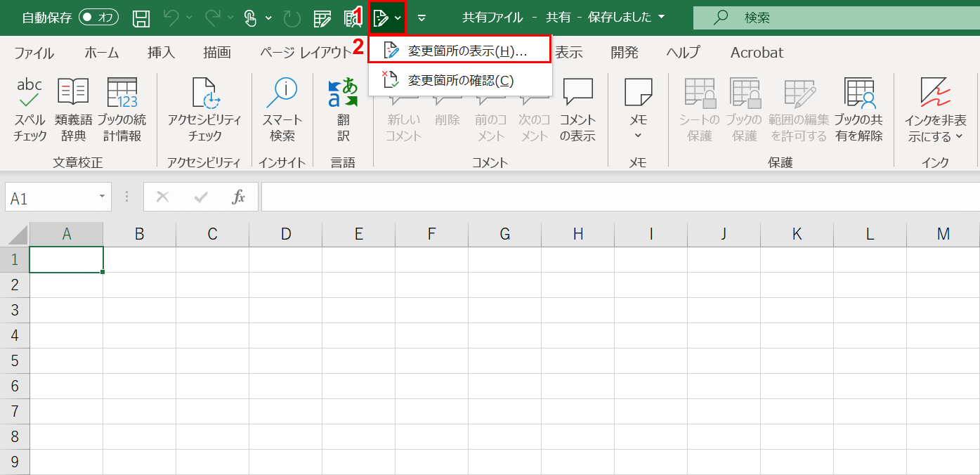Switch to the 開発 (Developer) ribbon tab
Screen dimensions: 980x475
click(x=624, y=52)
